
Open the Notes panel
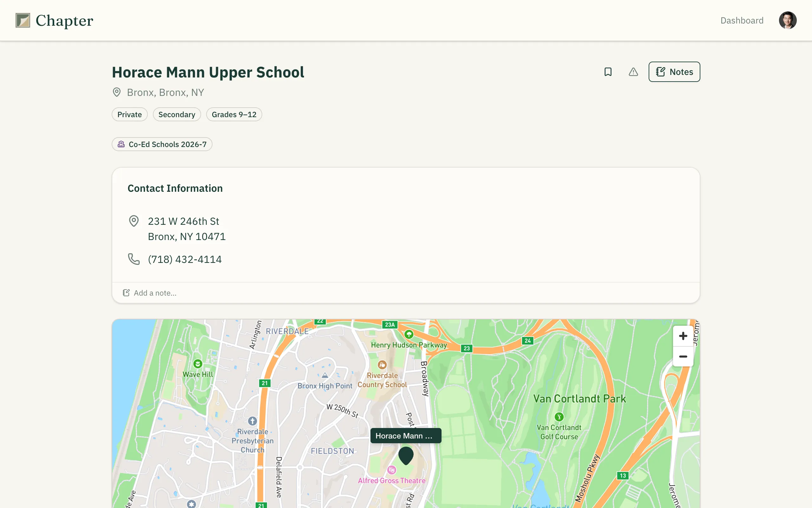pyautogui.click(x=674, y=72)
